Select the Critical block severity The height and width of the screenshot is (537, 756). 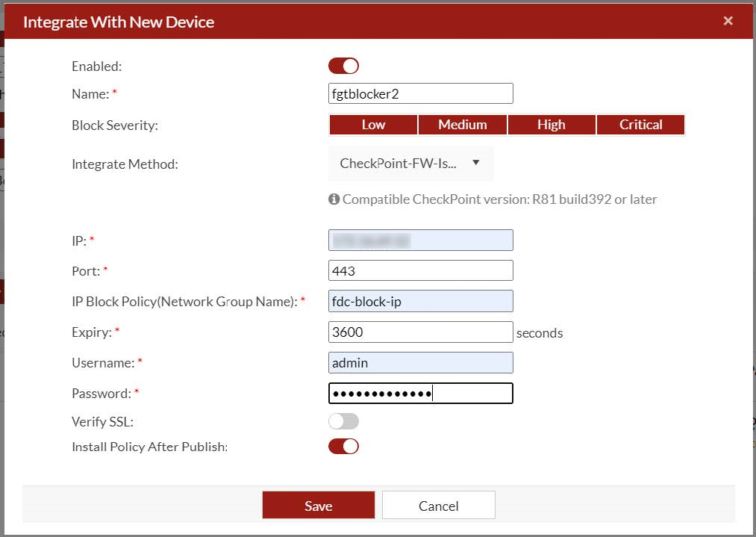(x=640, y=125)
